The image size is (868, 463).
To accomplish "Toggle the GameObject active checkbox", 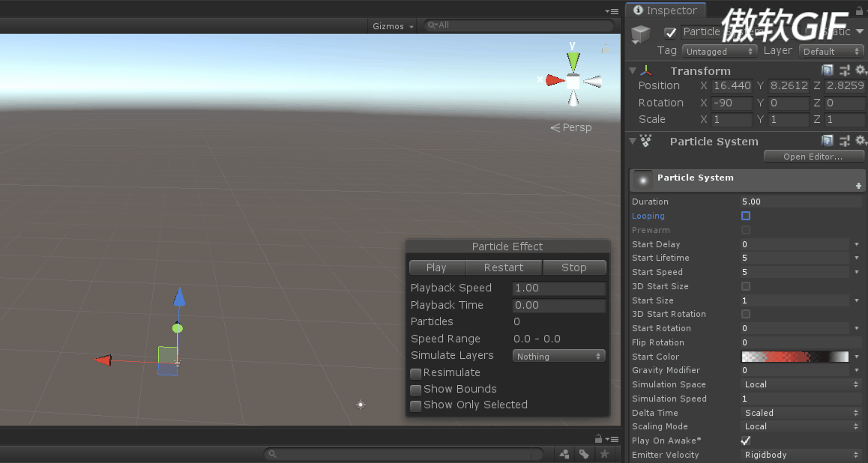I will (x=670, y=33).
